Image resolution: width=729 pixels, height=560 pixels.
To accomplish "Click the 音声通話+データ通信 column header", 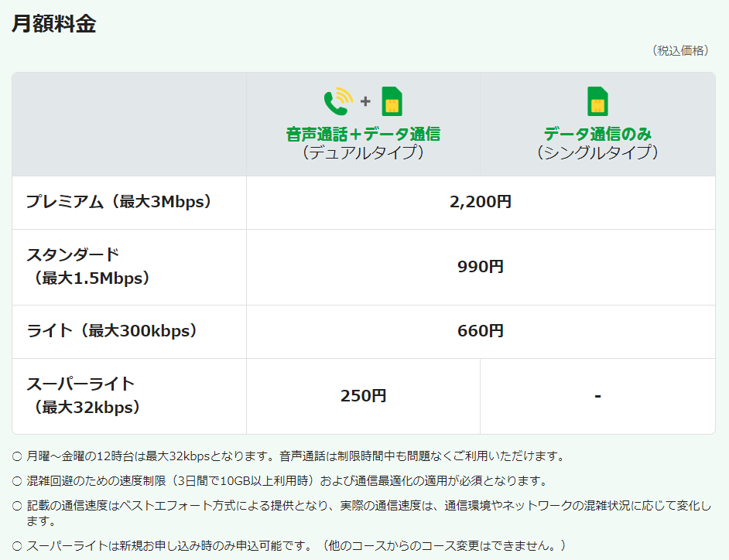I will [x=363, y=134].
